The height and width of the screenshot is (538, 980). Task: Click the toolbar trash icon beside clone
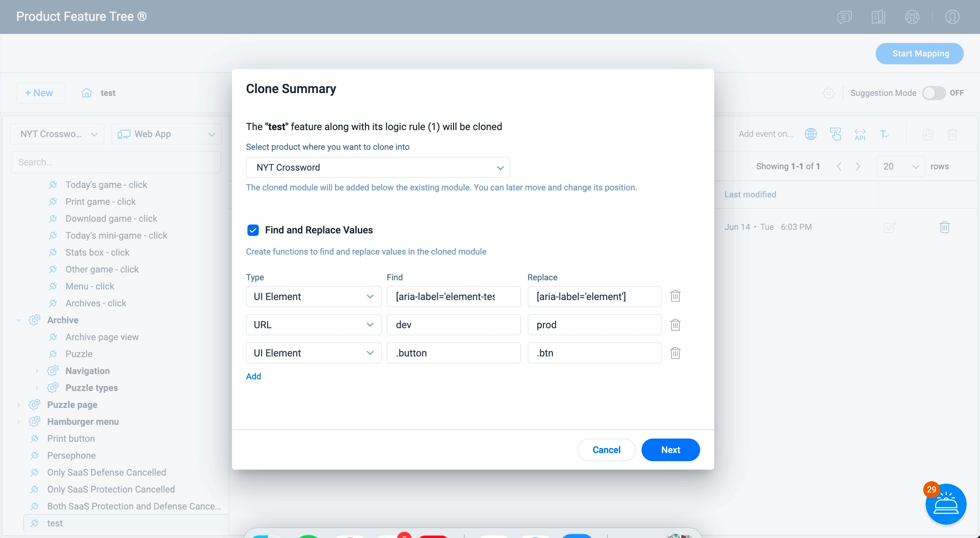952,134
